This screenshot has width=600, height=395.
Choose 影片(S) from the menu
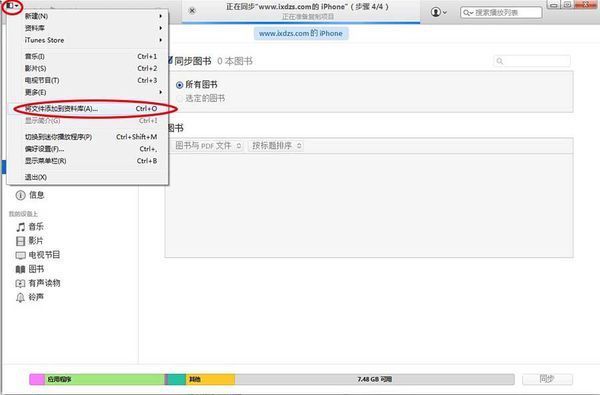(x=87, y=68)
